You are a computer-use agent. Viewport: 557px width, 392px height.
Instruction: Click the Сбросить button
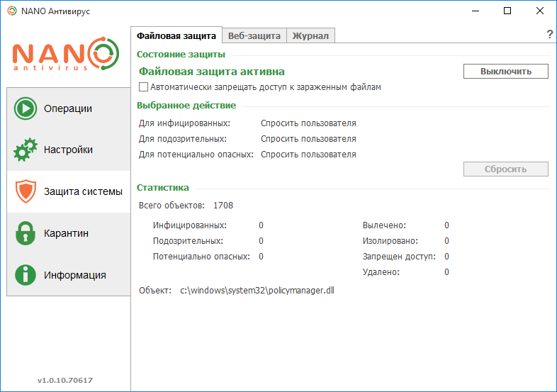[x=506, y=169]
